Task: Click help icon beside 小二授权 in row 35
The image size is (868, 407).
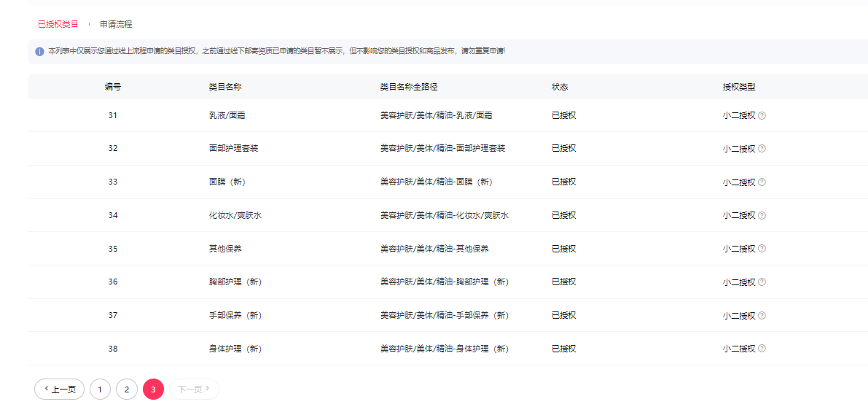Action: (x=762, y=249)
